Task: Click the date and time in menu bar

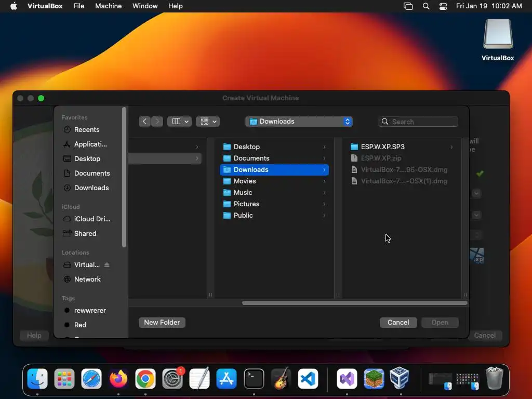Action: 489,6
